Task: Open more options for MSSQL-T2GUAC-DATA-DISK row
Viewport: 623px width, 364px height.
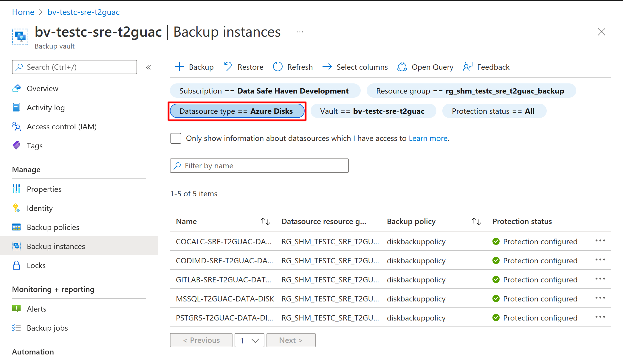Action: click(600, 298)
